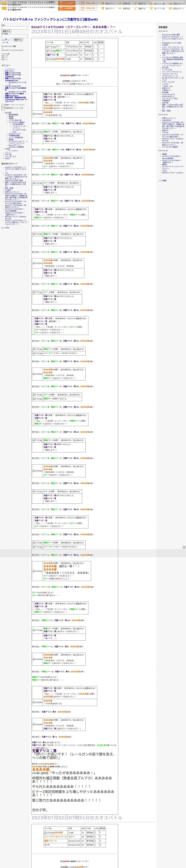This screenshot has height=868, width=186.
Task: Go to トップページ in the menu
Action: [10, 69]
